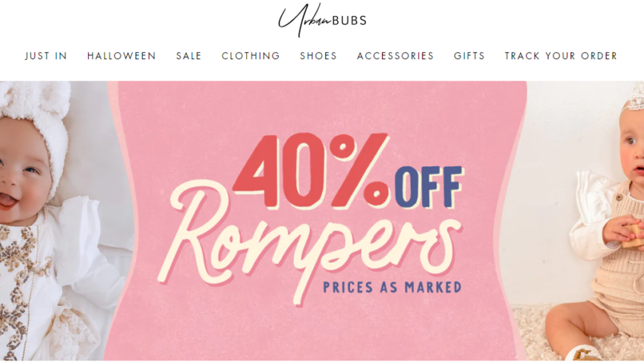
Task: Open the Accessories menu
Action: pyautogui.click(x=396, y=56)
